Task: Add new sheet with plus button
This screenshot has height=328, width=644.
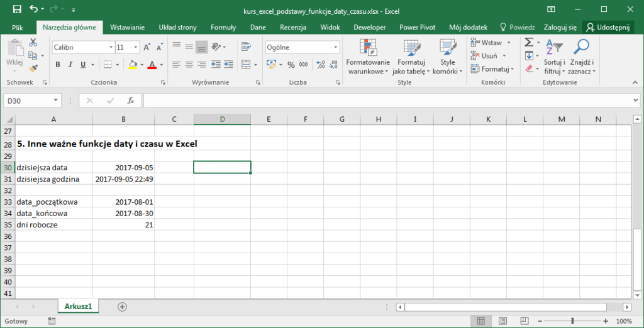Action: pyautogui.click(x=122, y=307)
